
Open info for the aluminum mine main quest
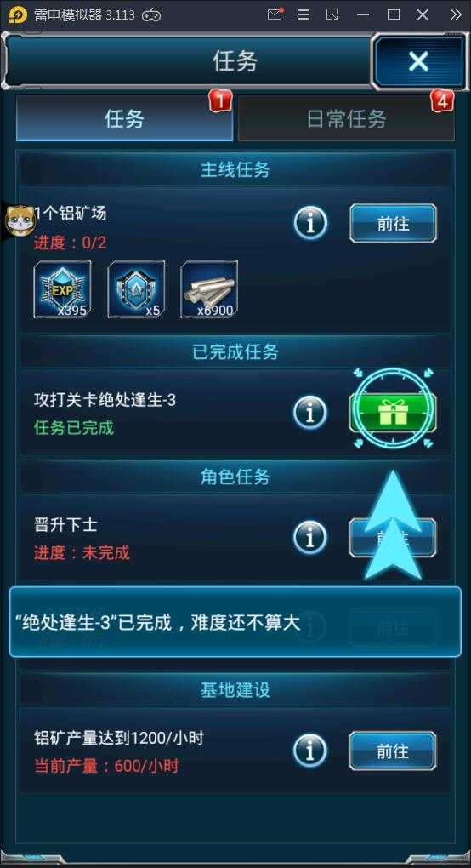tap(310, 223)
